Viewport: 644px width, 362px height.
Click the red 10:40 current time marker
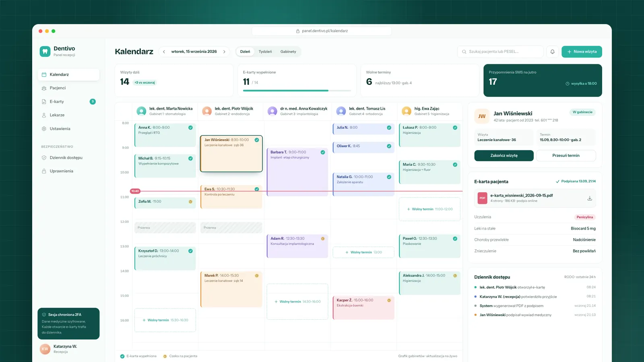135,191
